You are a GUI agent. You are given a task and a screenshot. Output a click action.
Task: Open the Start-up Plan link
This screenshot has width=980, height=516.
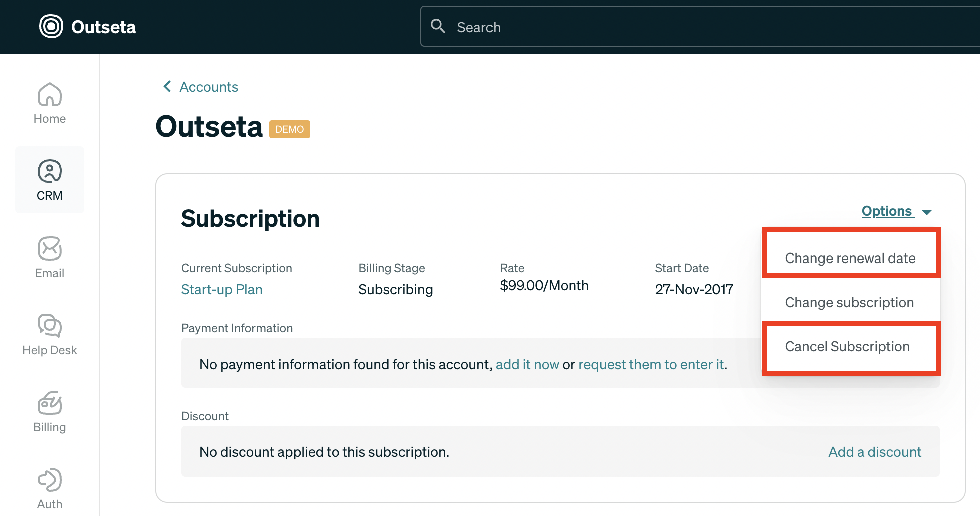tap(222, 289)
